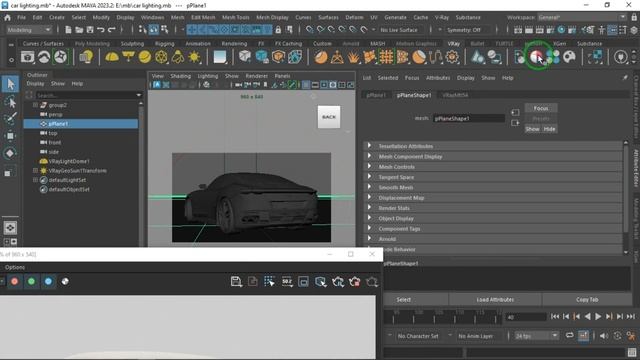Select the Paint selection brush tool
Screen dimensions: 640x360
pyautogui.click(x=10, y=118)
